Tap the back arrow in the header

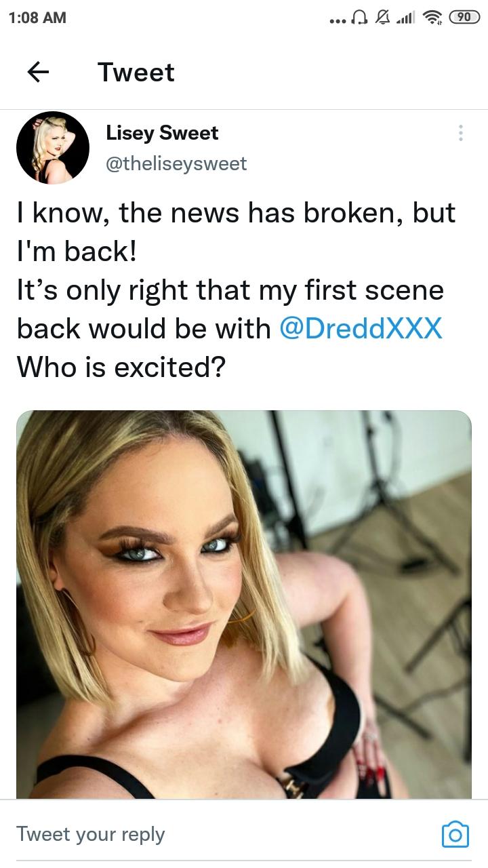[39, 73]
